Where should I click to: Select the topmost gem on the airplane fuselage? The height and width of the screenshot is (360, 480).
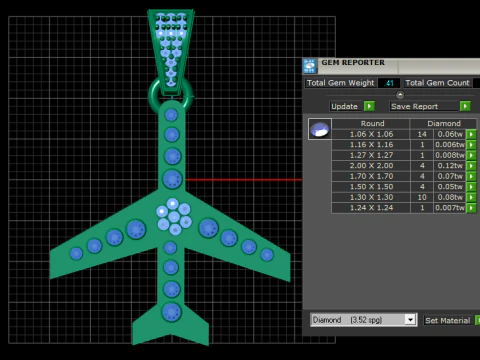coord(171,115)
